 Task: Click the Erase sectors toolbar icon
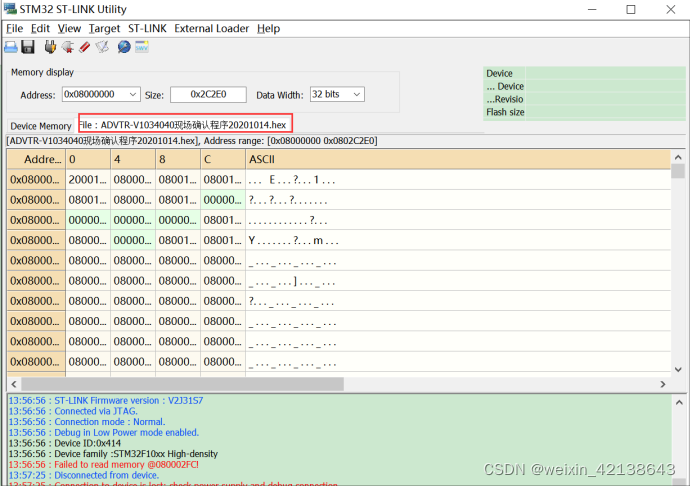pos(102,47)
